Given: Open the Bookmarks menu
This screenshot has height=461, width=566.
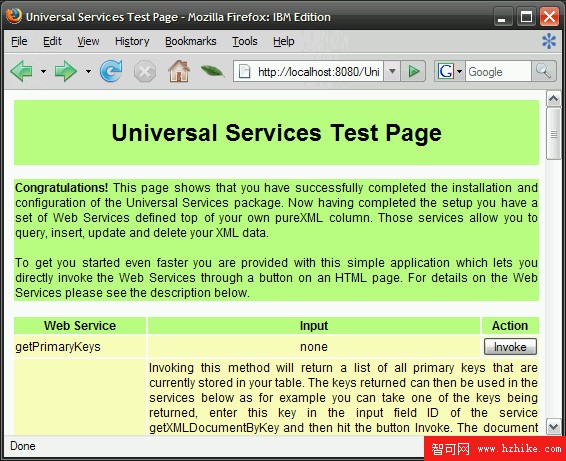Looking at the screenshot, I should [x=191, y=42].
